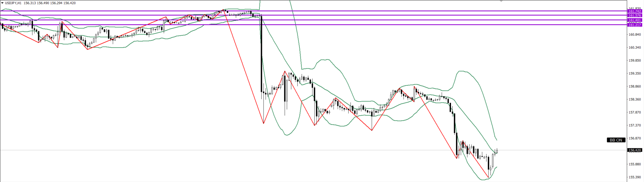This screenshot has height=182, width=644.
Task: Click the OHLC value 156.490 in header
Action: (x=43, y=3)
